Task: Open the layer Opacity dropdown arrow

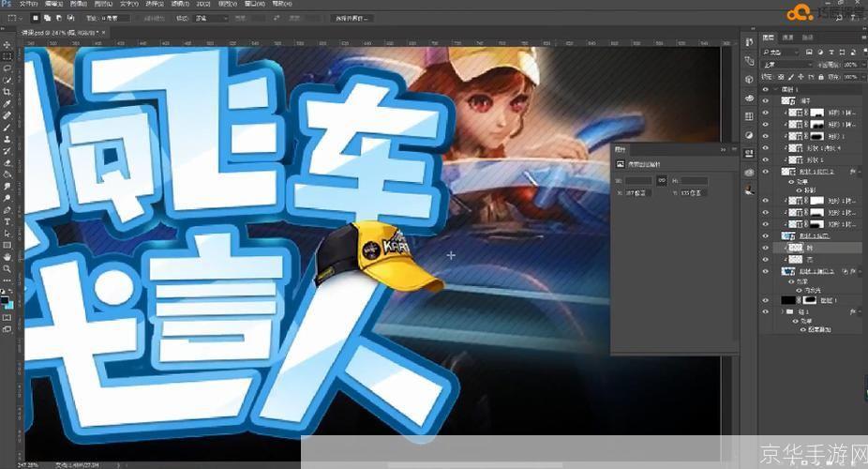Action: point(861,65)
